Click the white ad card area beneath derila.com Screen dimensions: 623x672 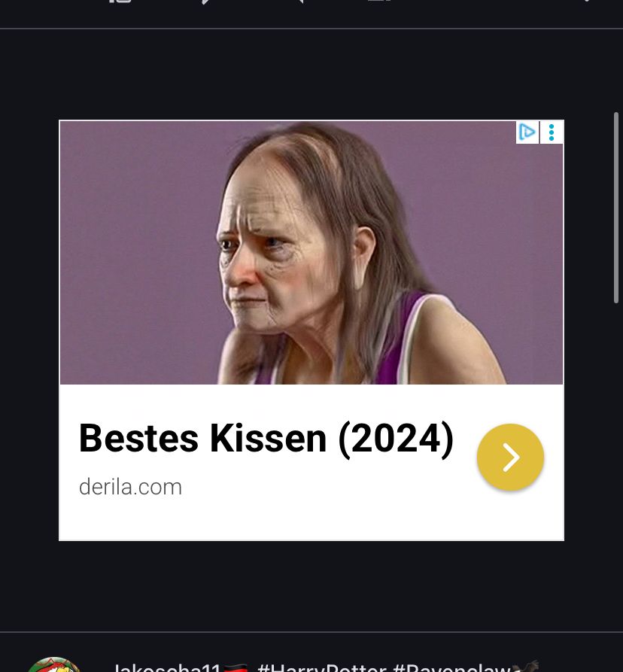click(x=311, y=520)
